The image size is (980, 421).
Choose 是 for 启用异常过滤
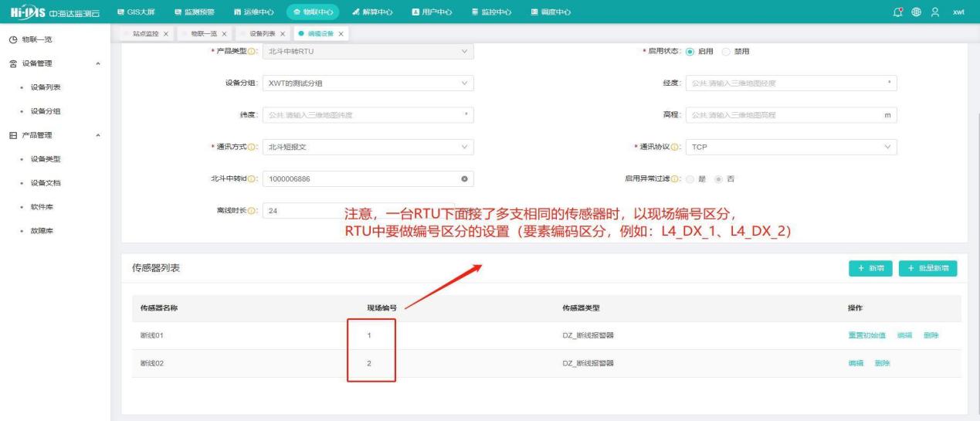pos(690,179)
